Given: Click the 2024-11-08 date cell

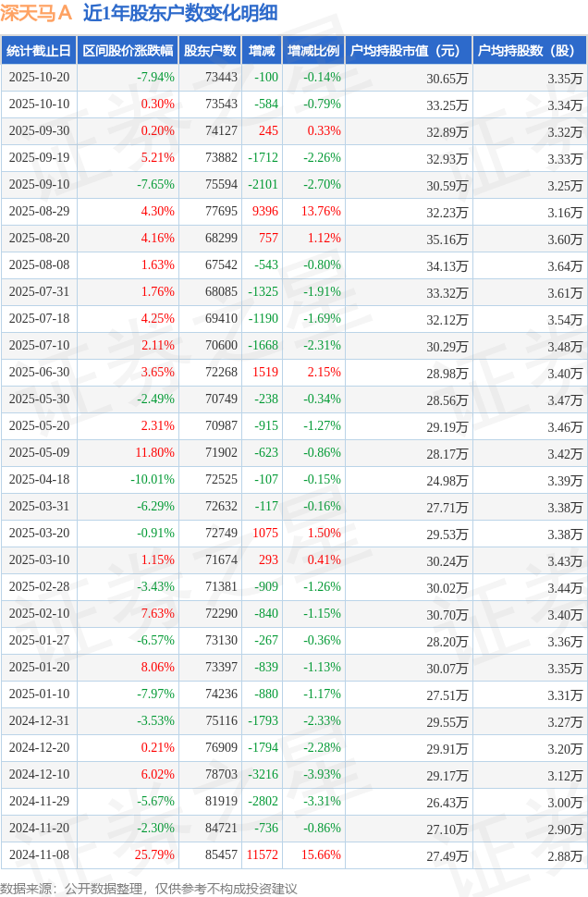Looking at the screenshot, I should pyautogui.click(x=39, y=855).
